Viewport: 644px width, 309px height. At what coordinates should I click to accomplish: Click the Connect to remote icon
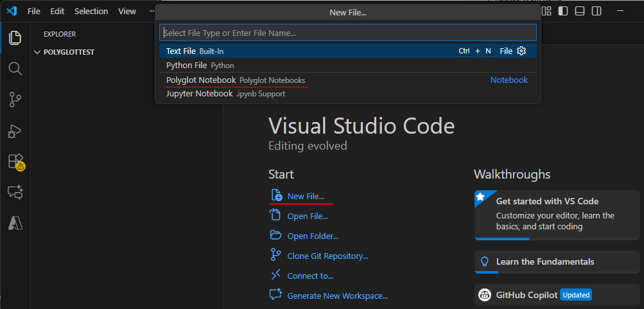click(x=275, y=274)
